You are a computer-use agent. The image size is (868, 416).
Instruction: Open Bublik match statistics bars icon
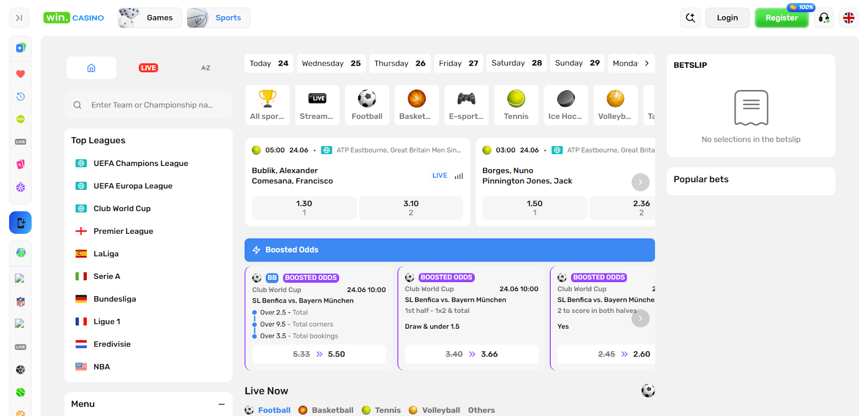point(459,176)
